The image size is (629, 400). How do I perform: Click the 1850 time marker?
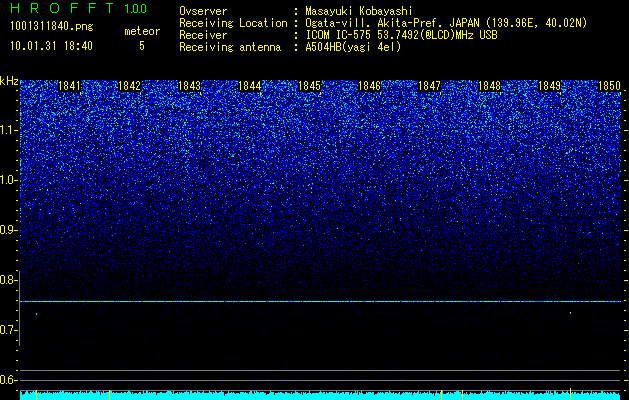(x=610, y=86)
